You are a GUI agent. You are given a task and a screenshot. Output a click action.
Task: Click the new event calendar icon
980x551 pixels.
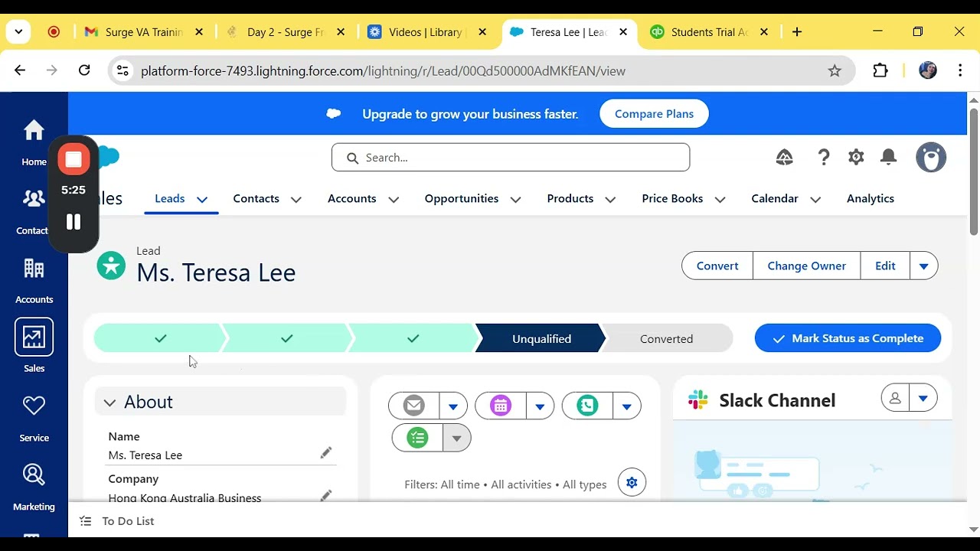501,406
